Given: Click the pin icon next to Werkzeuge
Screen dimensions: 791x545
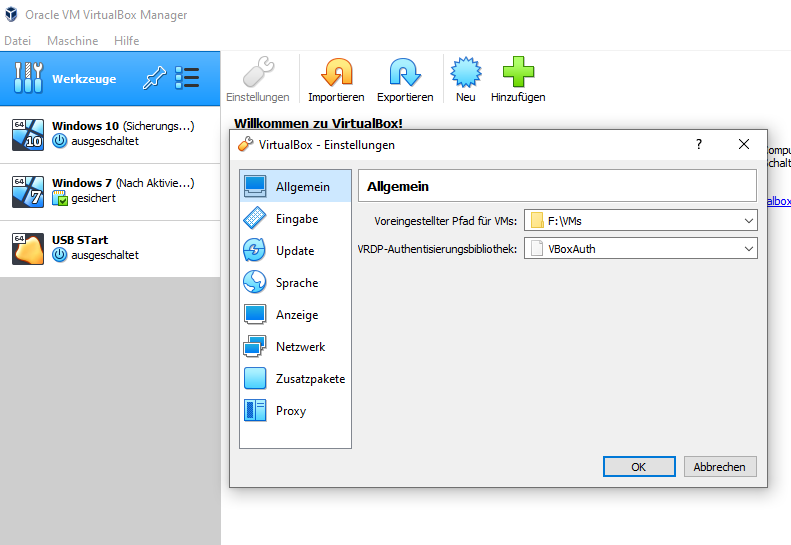Looking at the screenshot, I should coord(154,78).
